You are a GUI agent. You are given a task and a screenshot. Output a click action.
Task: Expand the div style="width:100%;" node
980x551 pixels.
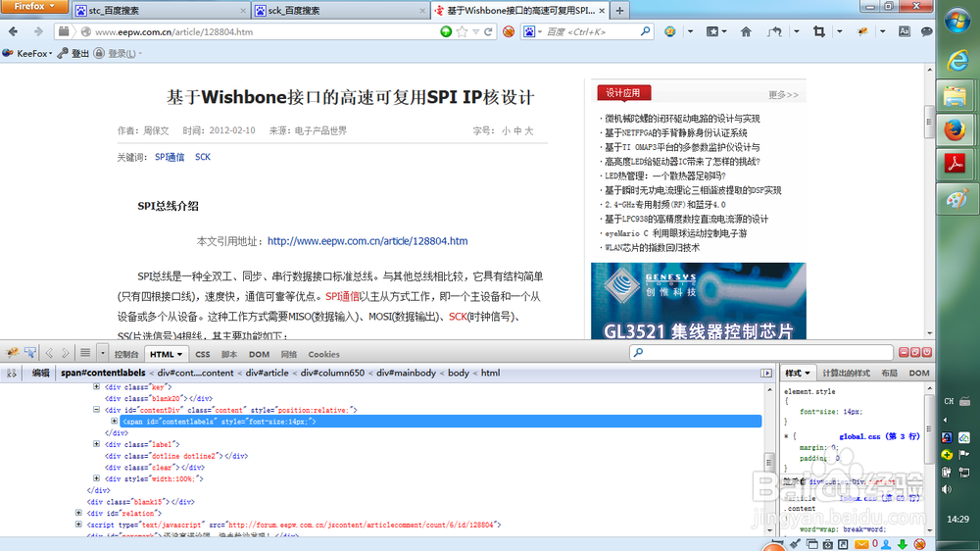(x=96, y=478)
